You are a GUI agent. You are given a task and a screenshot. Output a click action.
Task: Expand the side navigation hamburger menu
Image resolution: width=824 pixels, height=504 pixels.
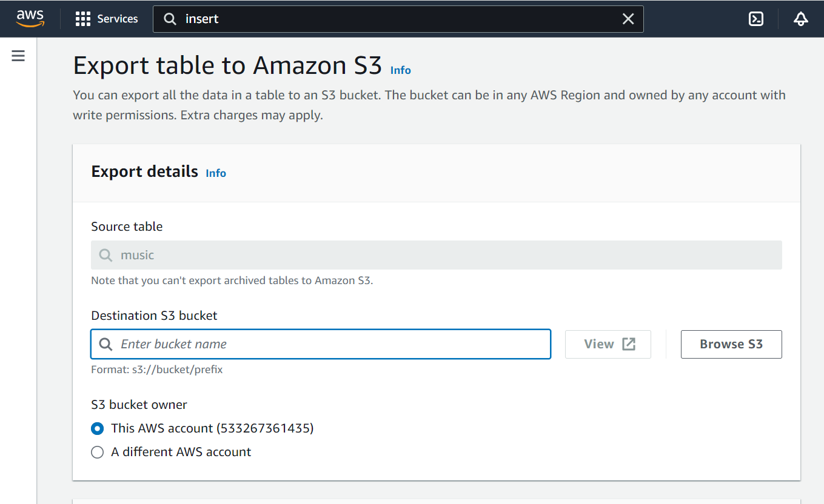point(18,56)
